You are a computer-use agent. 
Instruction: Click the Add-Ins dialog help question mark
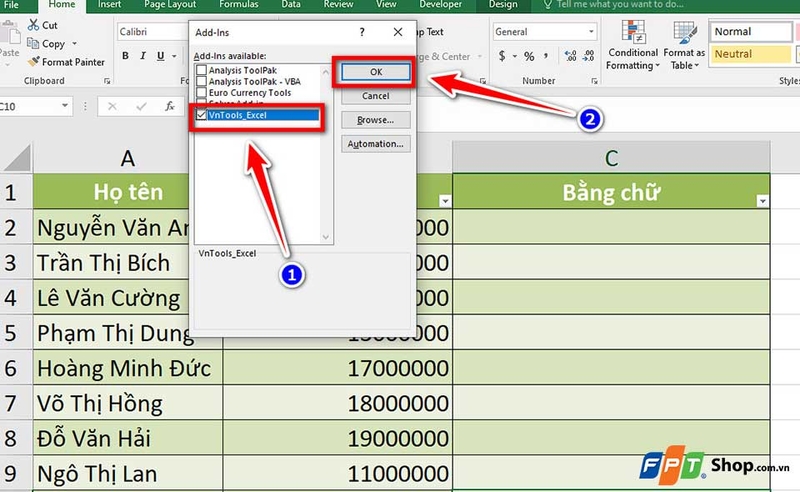(362, 32)
